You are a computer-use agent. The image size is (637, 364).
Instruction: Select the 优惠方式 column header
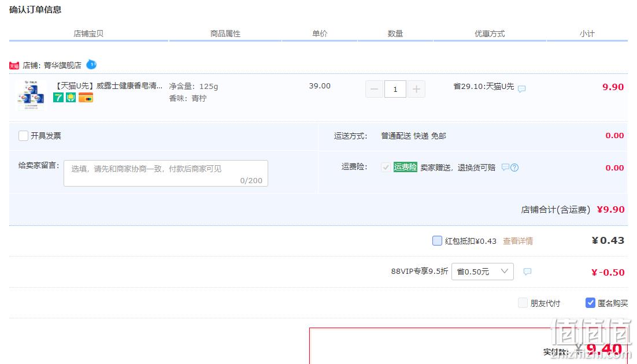(x=490, y=34)
